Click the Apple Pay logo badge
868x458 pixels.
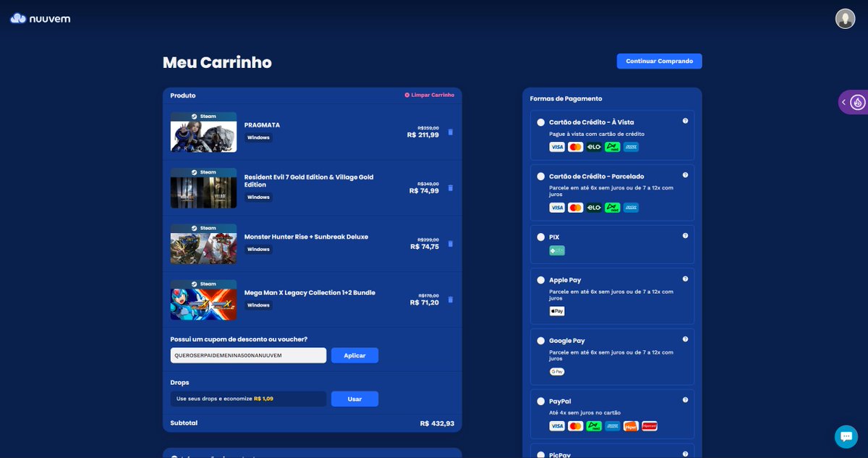557,311
